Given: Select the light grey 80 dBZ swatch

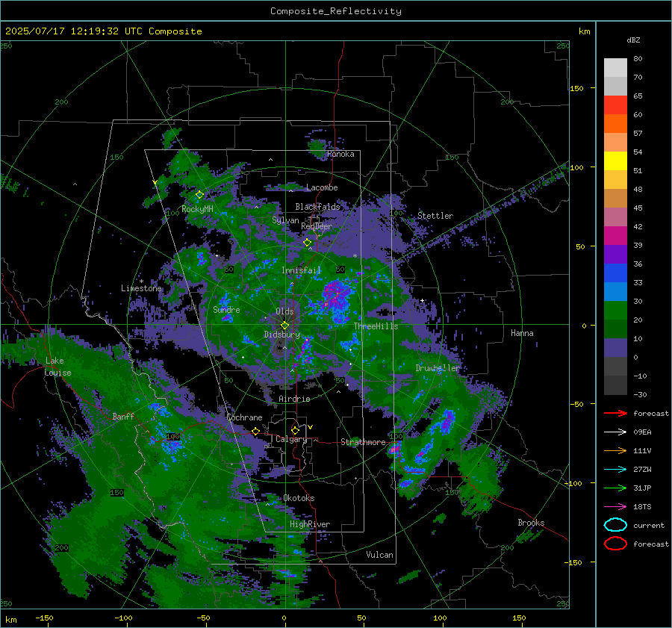Looking at the screenshot, I should tap(615, 67).
